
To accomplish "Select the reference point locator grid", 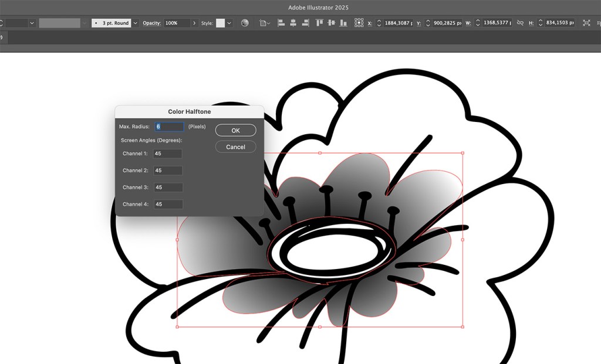I will pos(359,23).
